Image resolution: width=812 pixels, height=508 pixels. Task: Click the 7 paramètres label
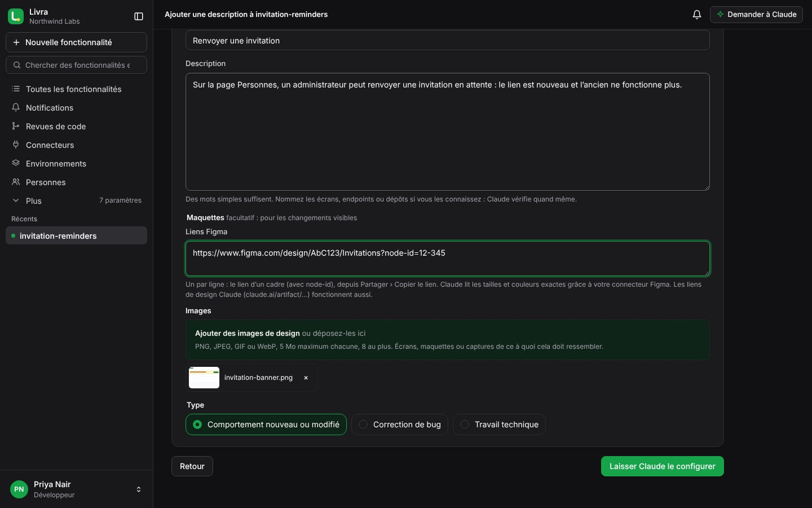click(120, 200)
